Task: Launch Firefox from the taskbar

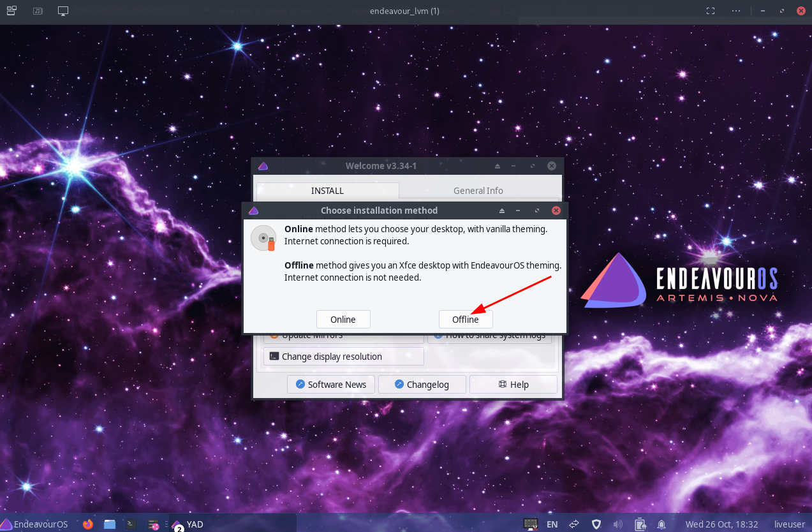Action: click(88, 524)
